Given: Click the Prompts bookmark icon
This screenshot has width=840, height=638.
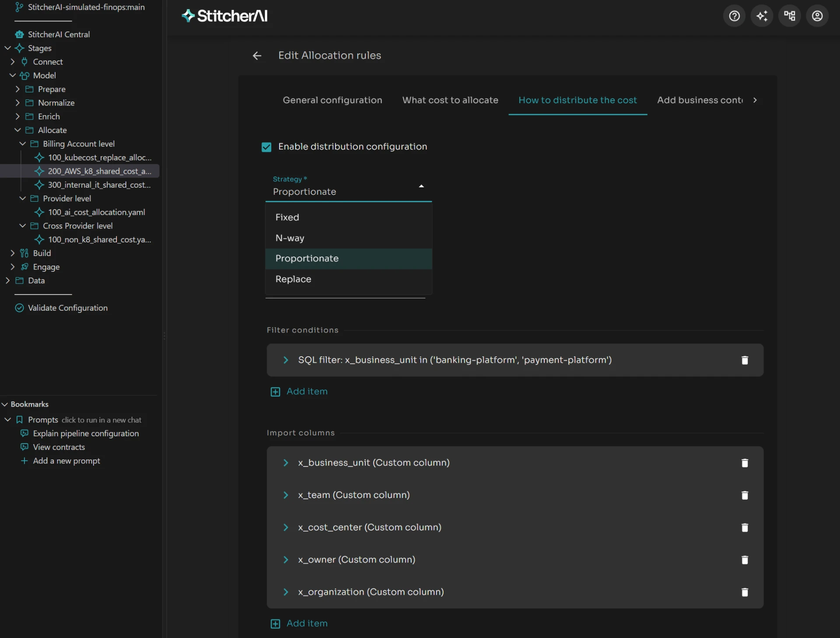Looking at the screenshot, I should pos(19,420).
